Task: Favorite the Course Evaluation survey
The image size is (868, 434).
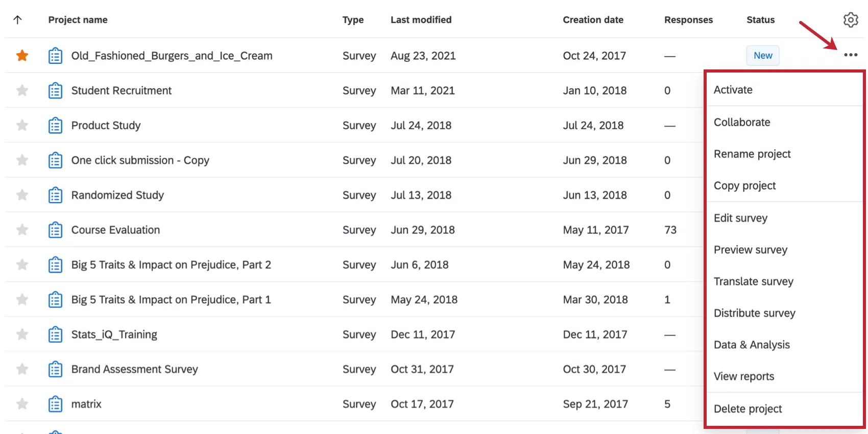Action: 22,230
